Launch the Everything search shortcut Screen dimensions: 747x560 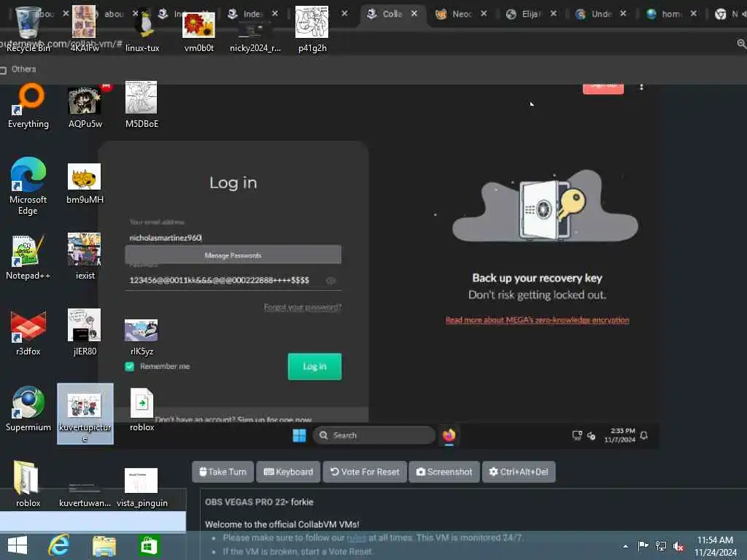coord(28,106)
